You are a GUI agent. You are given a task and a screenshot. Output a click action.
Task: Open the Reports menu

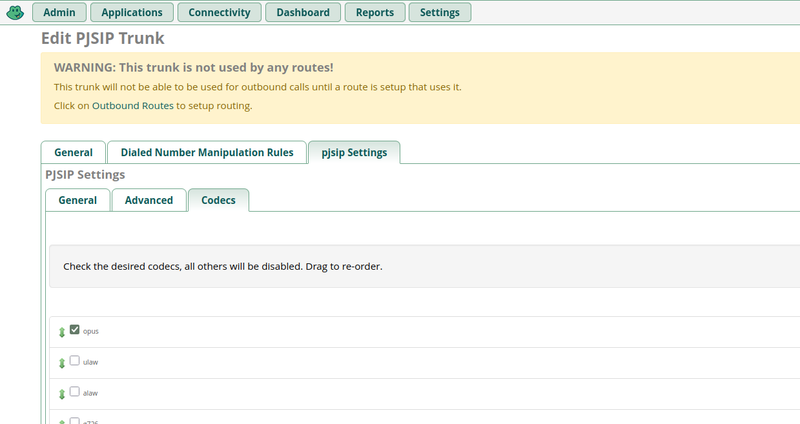coord(375,13)
